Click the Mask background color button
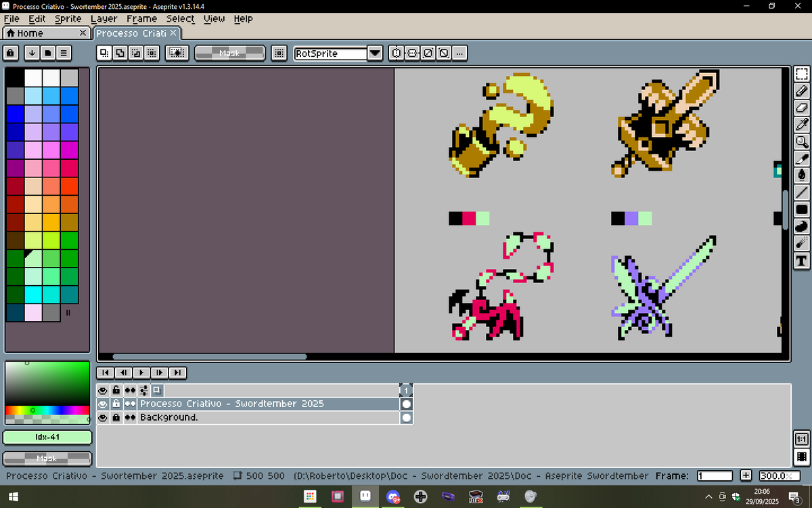Screen dimensions: 812x508 tap(47, 459)
